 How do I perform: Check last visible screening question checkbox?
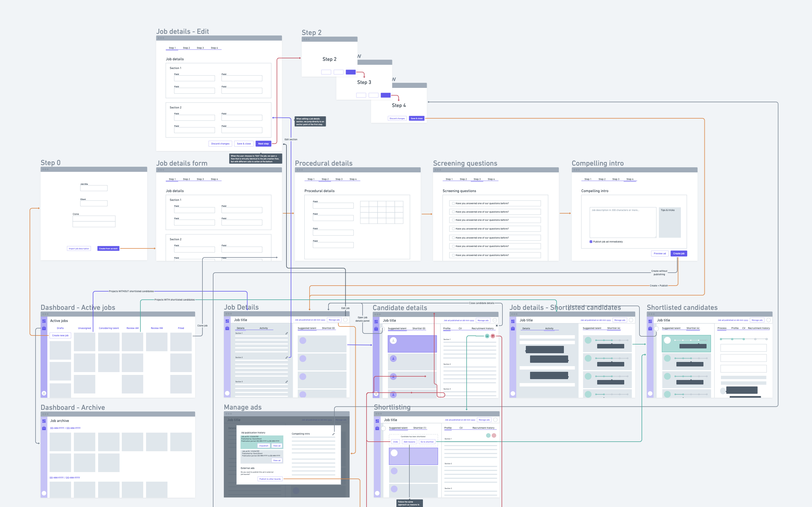[x=453, y=255]
